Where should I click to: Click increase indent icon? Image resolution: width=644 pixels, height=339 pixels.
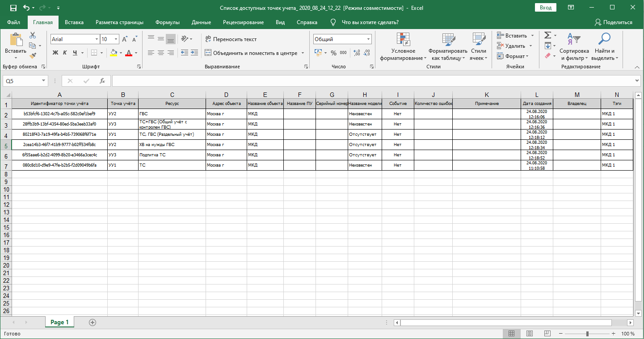[194, 53]
